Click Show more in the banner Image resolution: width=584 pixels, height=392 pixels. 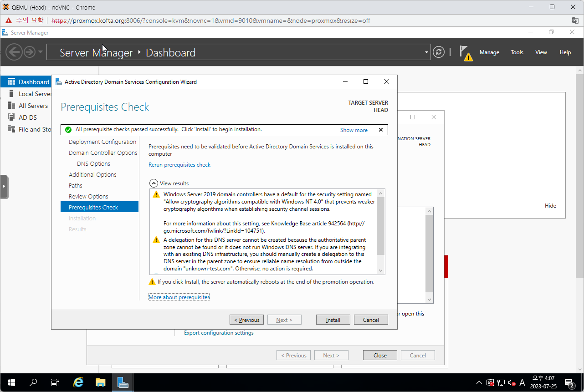pos(353,130)
